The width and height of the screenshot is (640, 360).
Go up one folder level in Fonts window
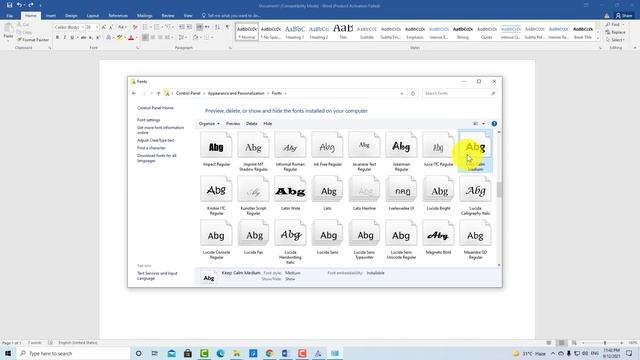tap(158, 93)
